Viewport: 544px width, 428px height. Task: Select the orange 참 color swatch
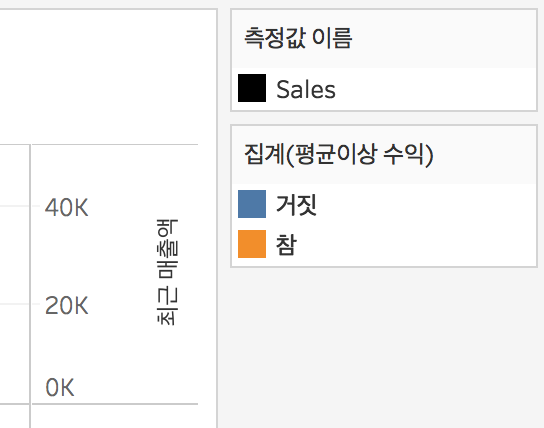click(x=252, y=244)
